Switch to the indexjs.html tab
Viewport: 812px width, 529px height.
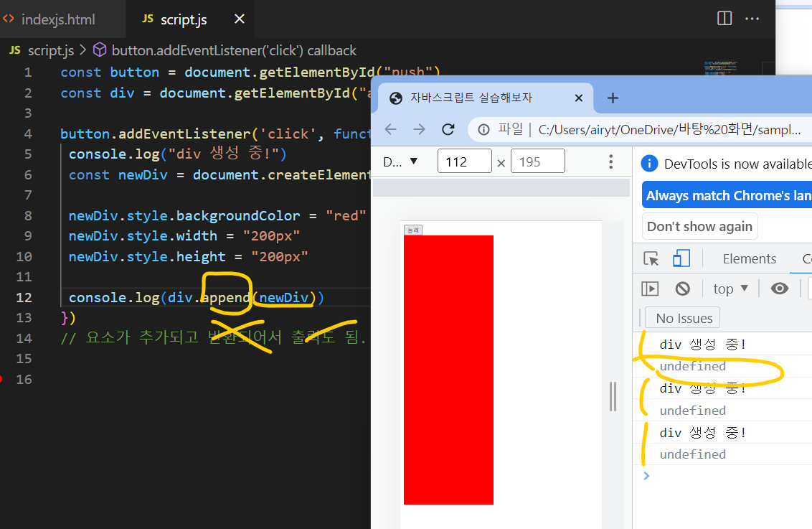tap(58, 19)
